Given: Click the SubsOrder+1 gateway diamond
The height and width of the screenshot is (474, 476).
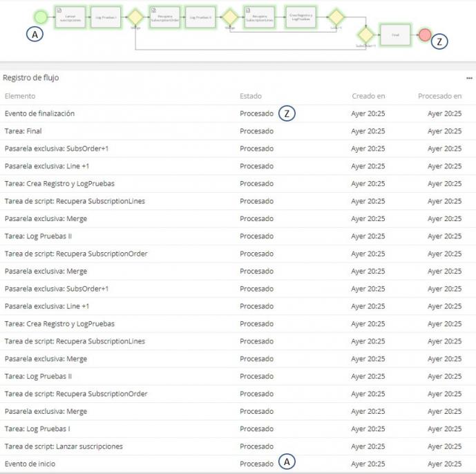Looking at the screenshot, I should [x=365, y=35].
